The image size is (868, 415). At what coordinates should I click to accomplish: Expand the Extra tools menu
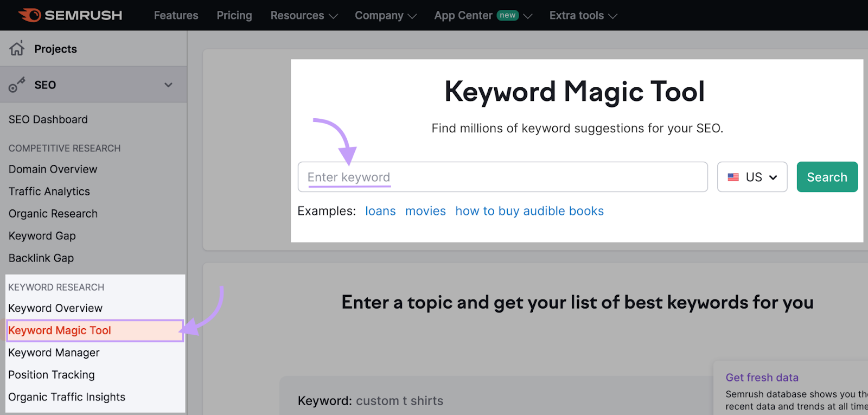click(x=583, y=16)
